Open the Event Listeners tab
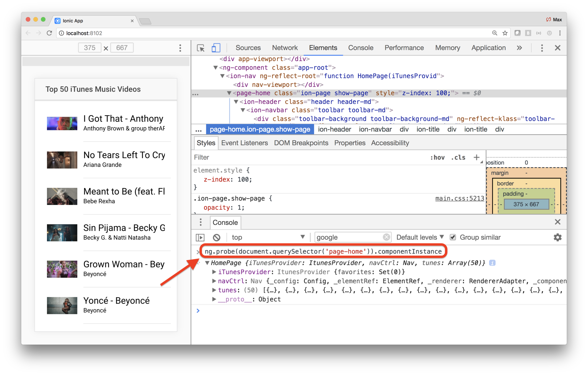Image resolution: width=588 pixels, height=375 pixels. pyautogui.click(x=244, y=143)
